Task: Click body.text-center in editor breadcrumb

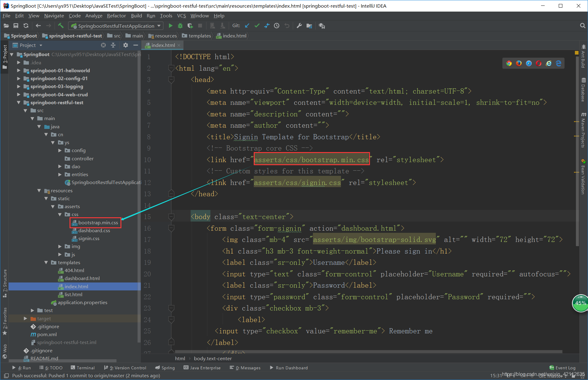Action: [x=213, y=358]
